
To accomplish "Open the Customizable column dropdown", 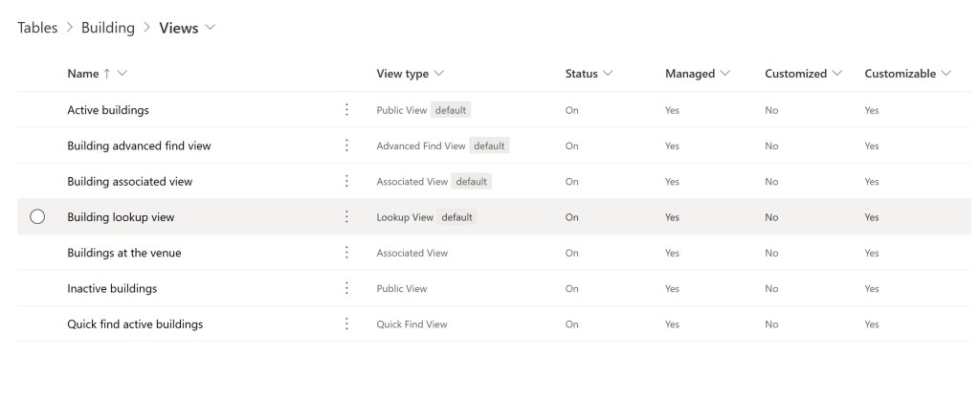I will point(907,74).
